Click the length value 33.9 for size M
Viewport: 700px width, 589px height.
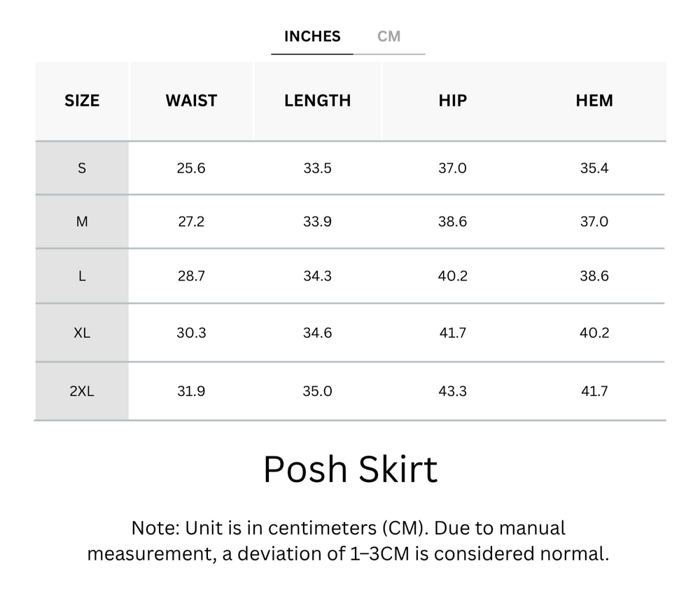pos(317,222)
